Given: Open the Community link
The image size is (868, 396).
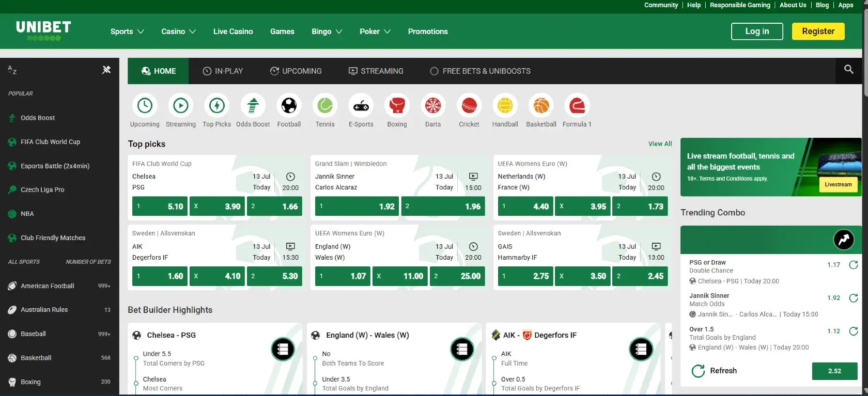Looking at the screenshot, I should (661, 5).
